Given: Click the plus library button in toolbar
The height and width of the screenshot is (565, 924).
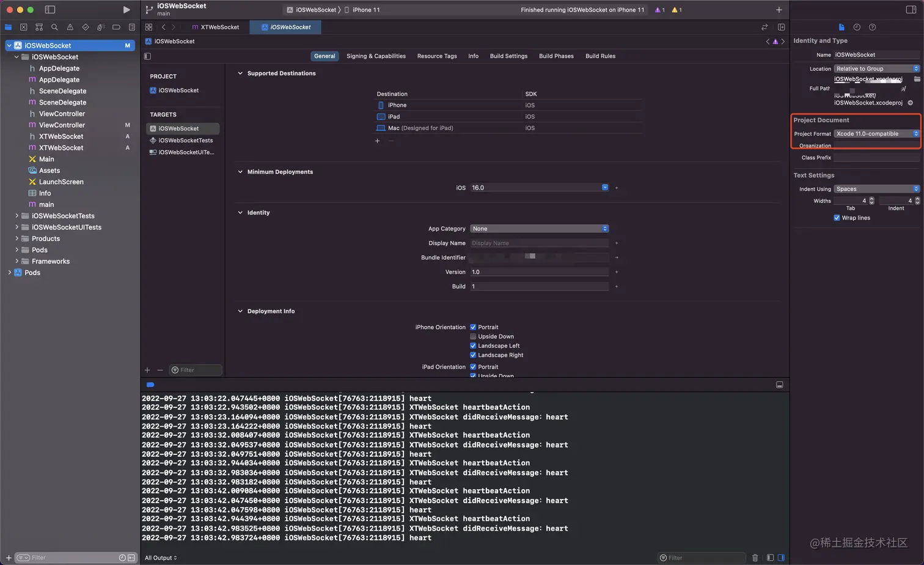Looking at the screenshot, I should click(779, 10).
